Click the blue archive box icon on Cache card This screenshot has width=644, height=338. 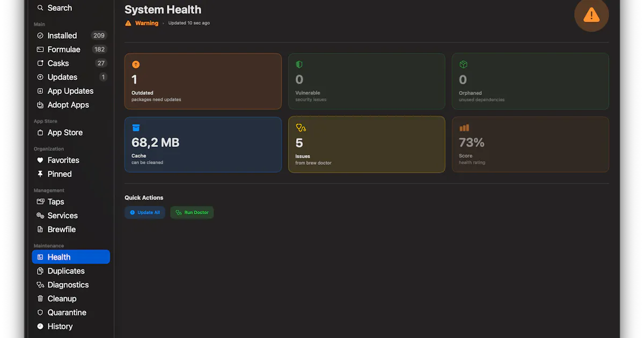pos(136,128)
